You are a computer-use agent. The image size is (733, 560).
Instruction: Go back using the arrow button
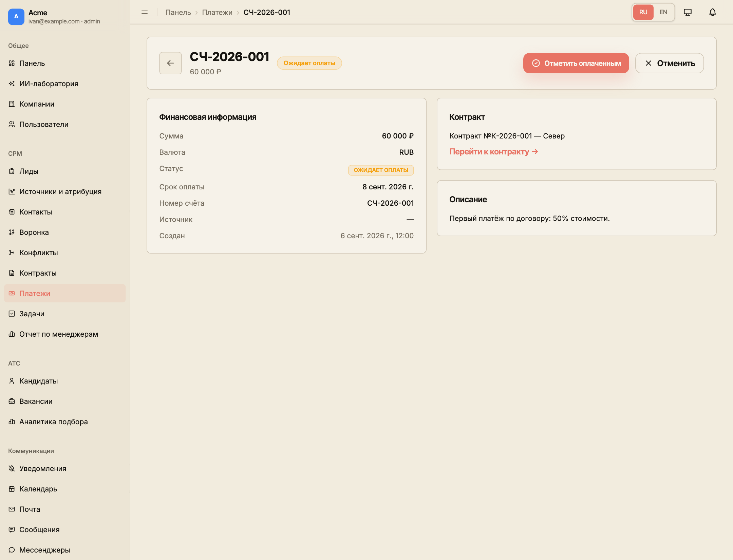point(170,63)
